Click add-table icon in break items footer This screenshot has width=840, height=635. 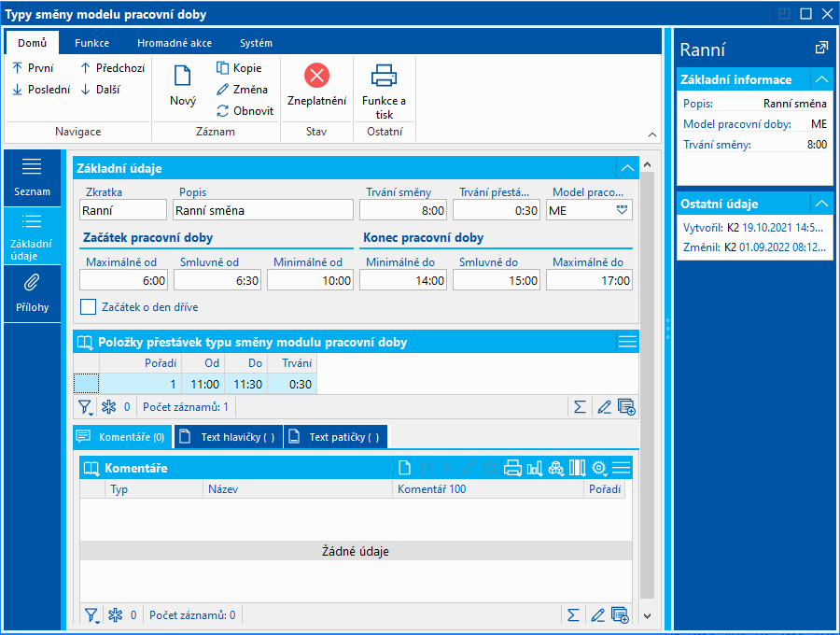626,407
